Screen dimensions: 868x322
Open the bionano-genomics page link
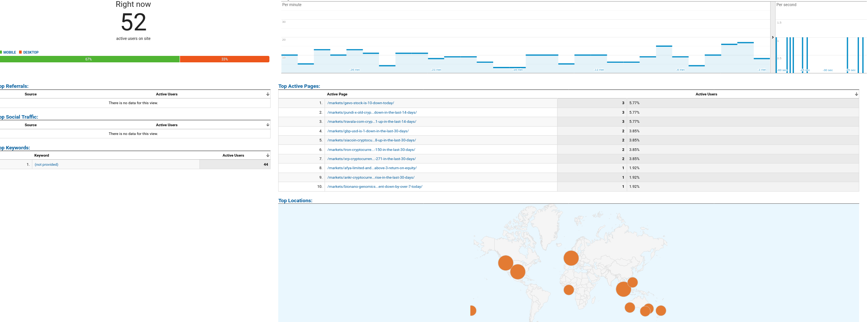click(x=374, y=187)
